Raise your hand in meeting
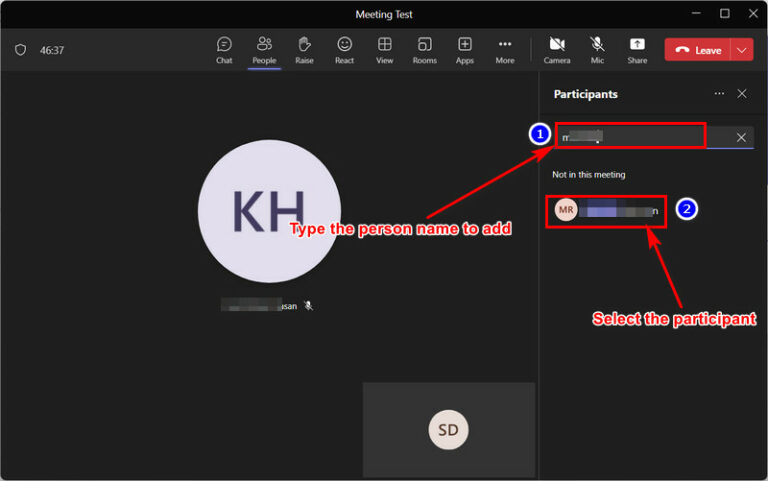 click(304, 50)
